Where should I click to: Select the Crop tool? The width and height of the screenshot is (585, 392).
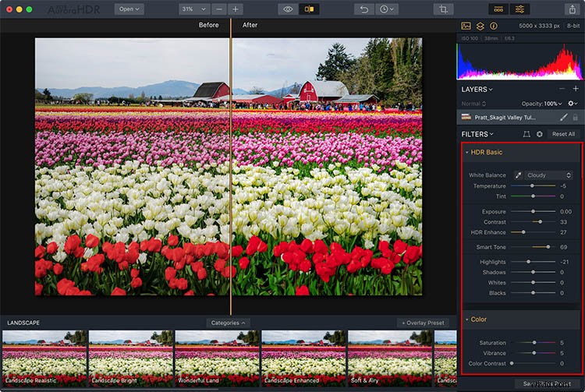pyautogui.click(x=443, y=9)
